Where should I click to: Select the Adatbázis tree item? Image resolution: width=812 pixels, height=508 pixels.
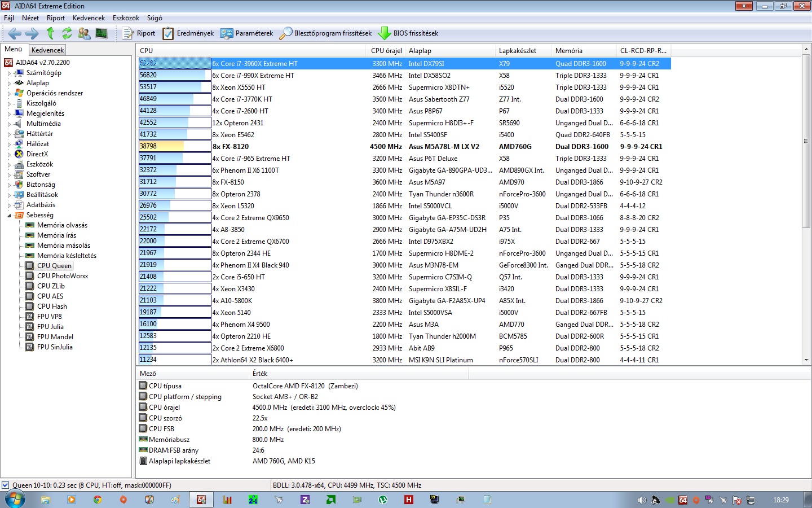coord(41,205)
